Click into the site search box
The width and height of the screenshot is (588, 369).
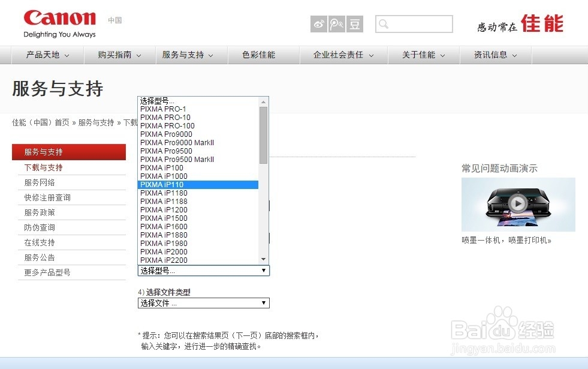(414, 24)
